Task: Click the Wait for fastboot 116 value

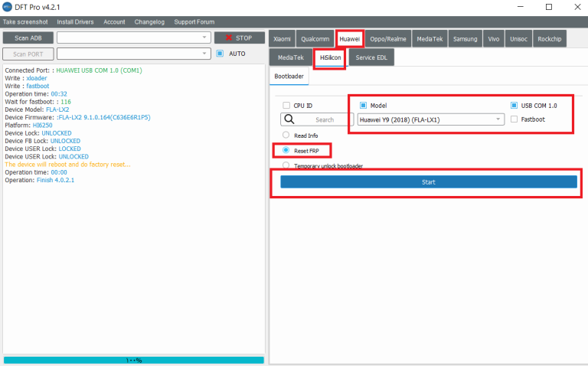Action: (66, 102)
